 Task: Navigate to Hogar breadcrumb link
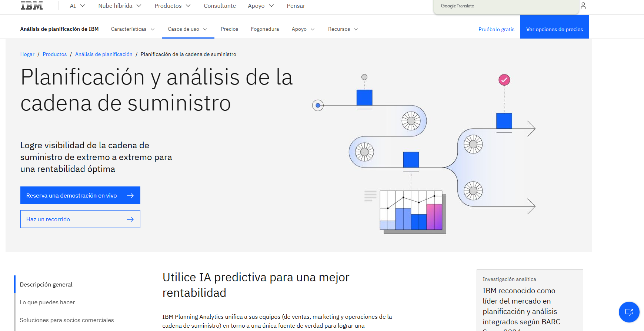(27, 54)
